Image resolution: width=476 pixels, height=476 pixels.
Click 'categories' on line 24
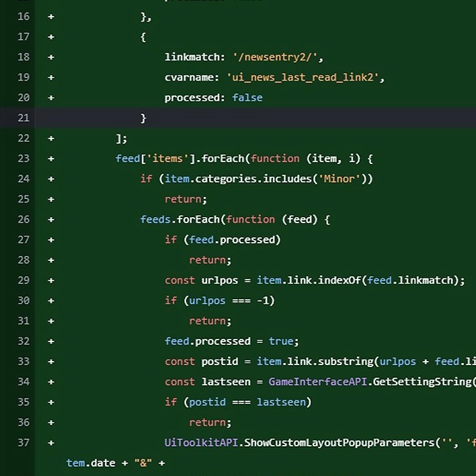226,179
